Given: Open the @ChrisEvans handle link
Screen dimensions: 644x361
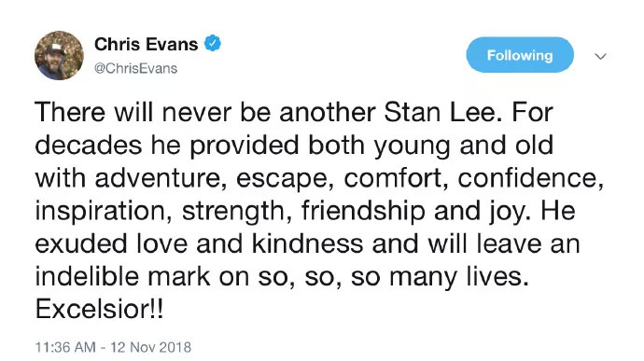Looking at the screenshot, I should pyautogui.click(x=136, y=68).
